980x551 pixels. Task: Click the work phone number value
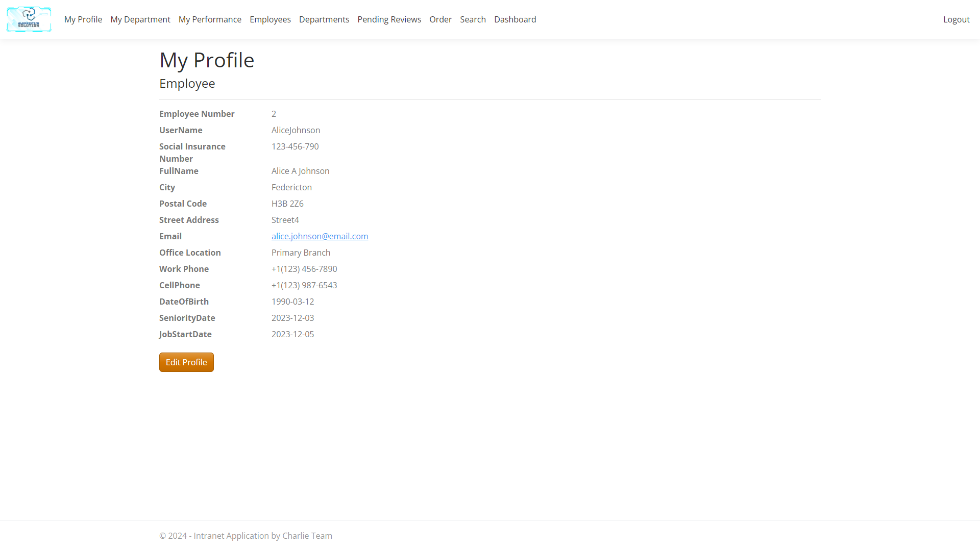(x=304, y=269)
